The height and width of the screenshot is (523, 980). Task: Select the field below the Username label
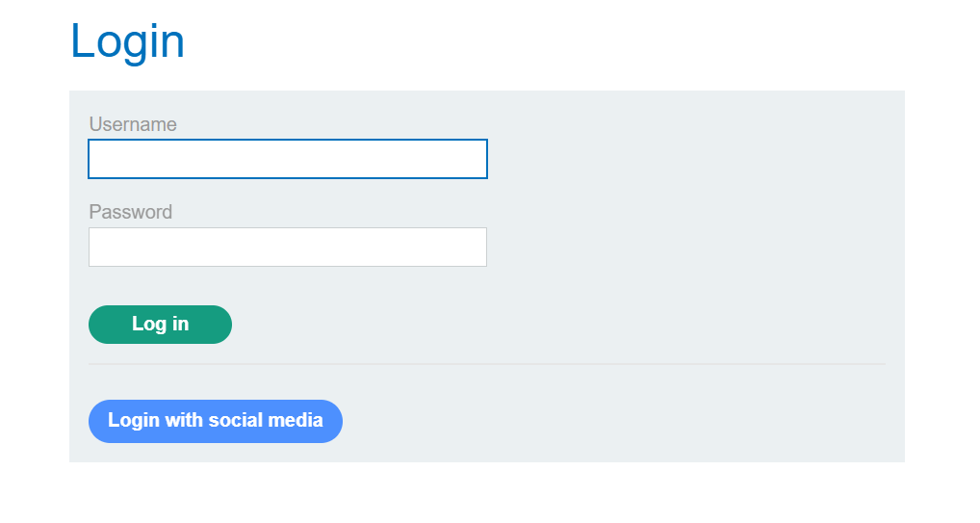pyautogui.click(x=287, y=159)
